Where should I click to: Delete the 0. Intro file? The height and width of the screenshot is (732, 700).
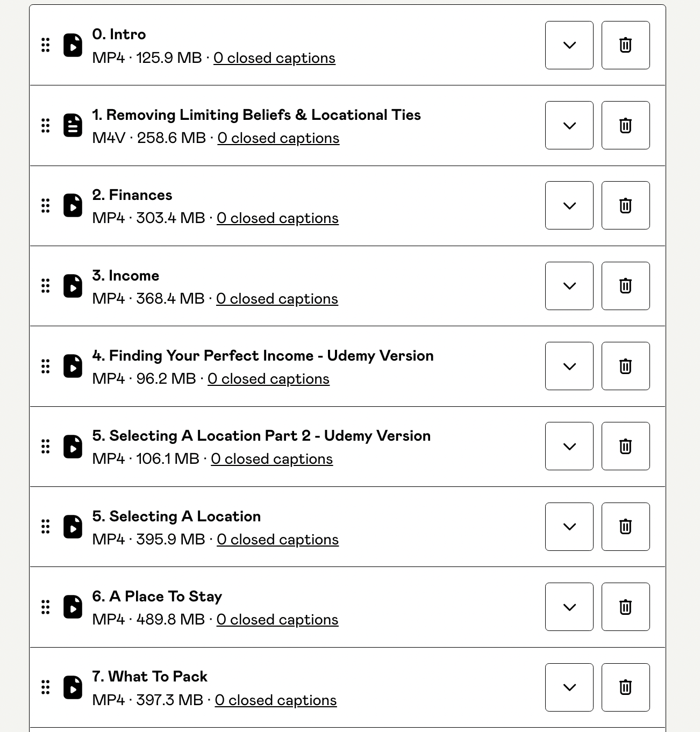(625, 45)
